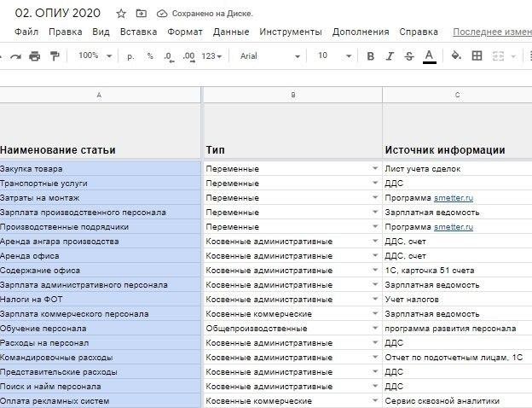Open the fill color picker
532x408 pixels.
455,56
